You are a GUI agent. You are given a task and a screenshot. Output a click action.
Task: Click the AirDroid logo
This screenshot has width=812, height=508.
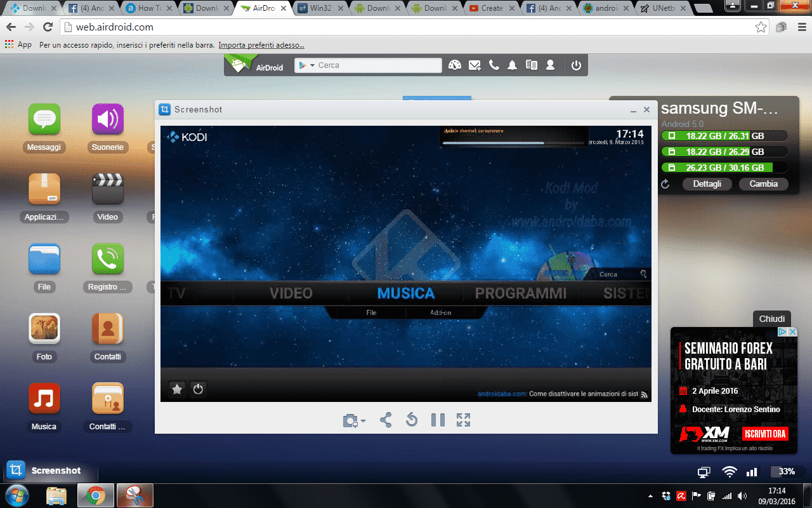[x=256, y=65]
